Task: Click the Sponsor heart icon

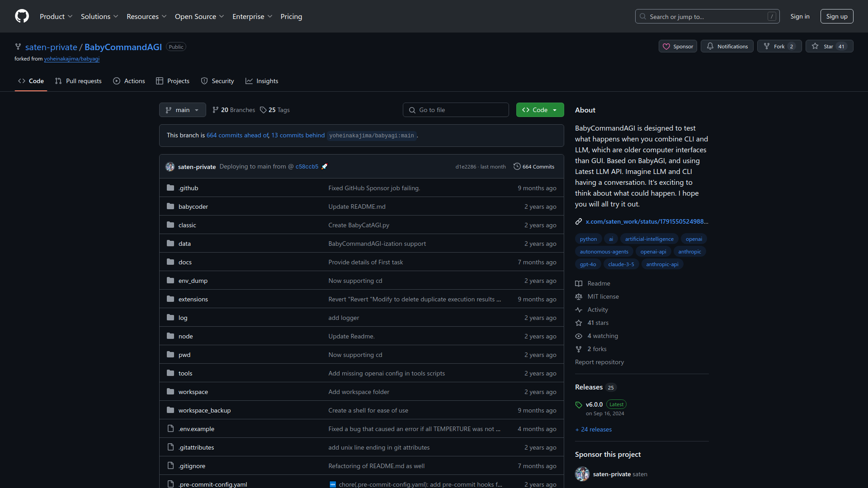Action: [666, 47]
